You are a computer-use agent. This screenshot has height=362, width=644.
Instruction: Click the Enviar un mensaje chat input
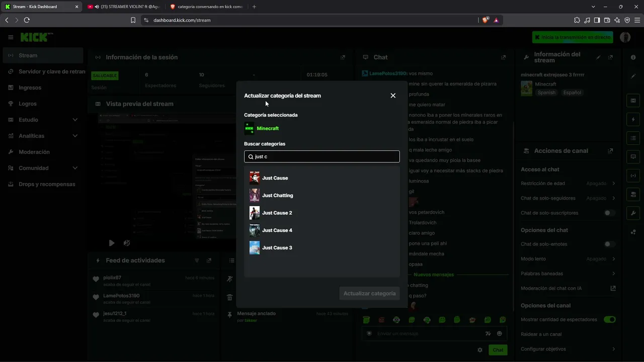click(x=434, y=333)
